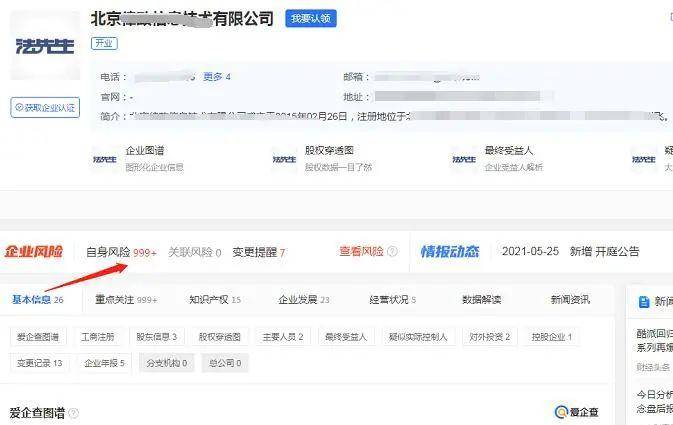Screen dimensions: 673x425
Task: Click the 开业 status tag
Action: tap(104, 43)
